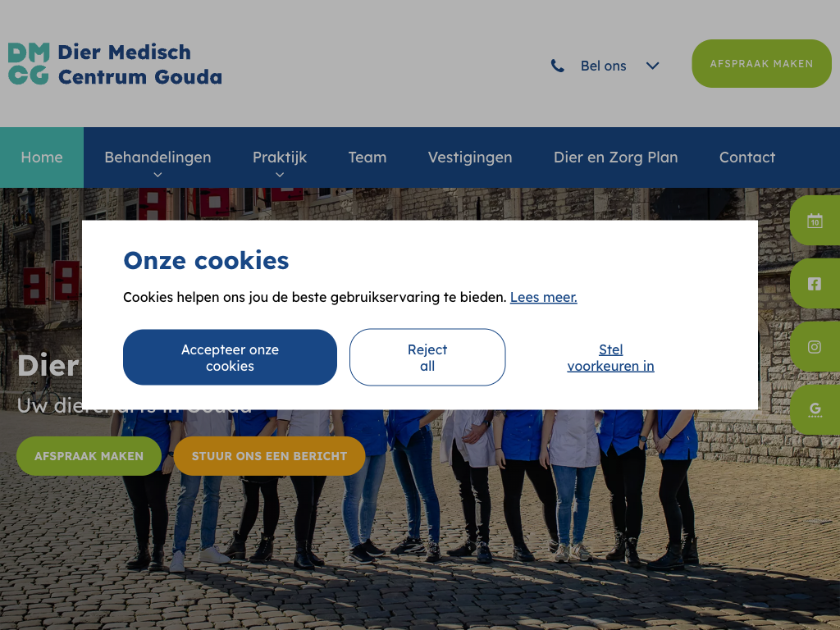Open Stel voorkeuren in link

click(610, 358)
